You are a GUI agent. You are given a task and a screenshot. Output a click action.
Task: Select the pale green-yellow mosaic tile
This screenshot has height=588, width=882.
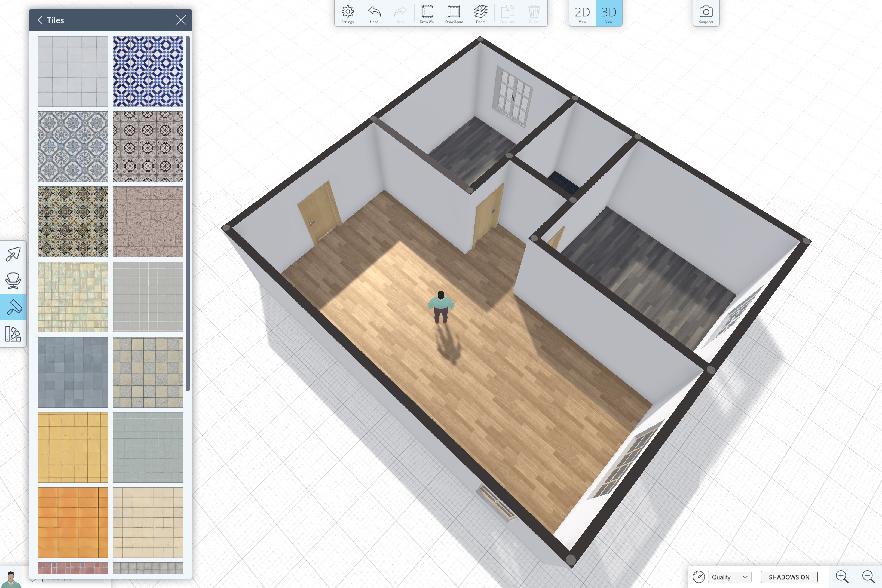coord(73,297)
